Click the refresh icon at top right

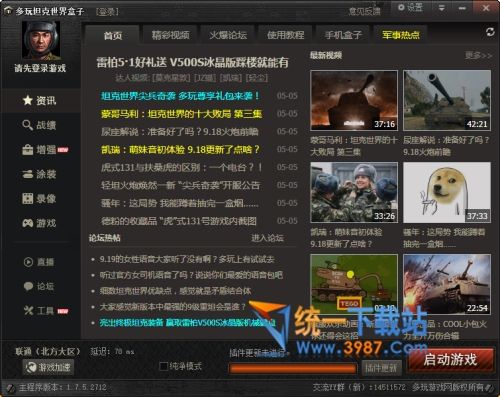pyautogui.click(x=490, y=32)
